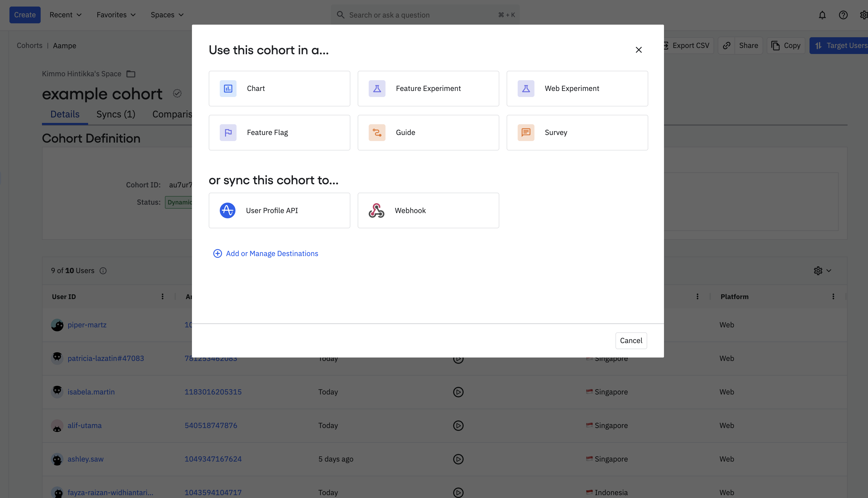The height and width of the screenshot is (498, 868).
Task: Sync cohort to User Profile API
Action: tap(279, 210)
